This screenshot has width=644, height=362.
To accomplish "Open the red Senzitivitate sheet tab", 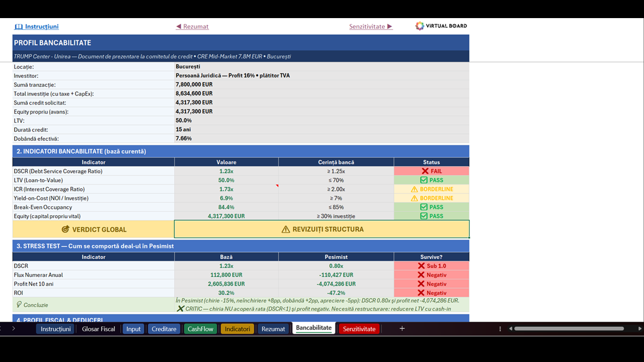I will tap(359, 329).
